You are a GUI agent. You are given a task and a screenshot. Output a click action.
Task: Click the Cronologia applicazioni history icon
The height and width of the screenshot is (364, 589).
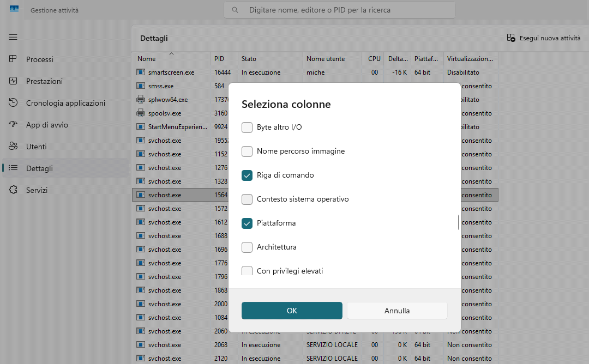click(13, 102)
